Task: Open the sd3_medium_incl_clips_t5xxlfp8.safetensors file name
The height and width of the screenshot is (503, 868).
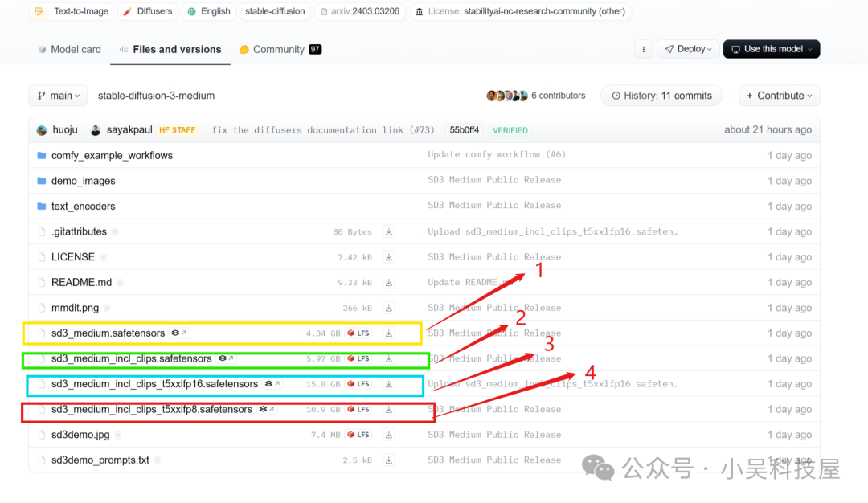Action: tap(152, 410)
